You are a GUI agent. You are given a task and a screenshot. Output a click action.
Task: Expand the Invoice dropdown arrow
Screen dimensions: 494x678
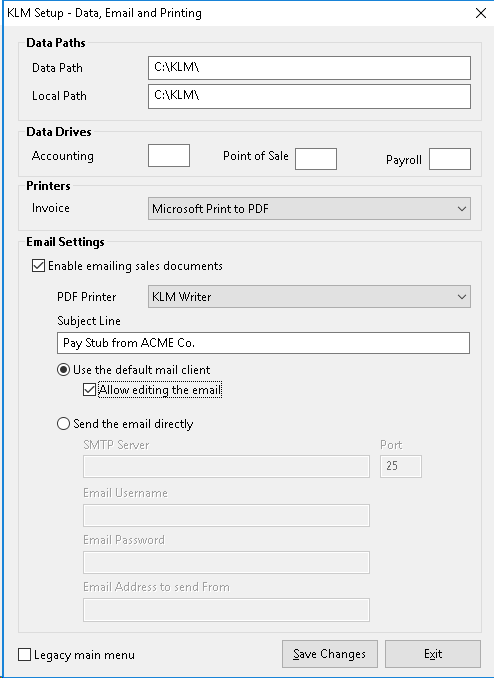462,209
